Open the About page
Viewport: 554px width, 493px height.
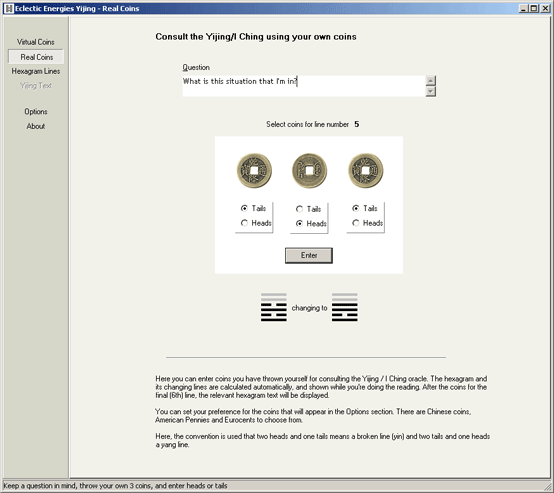point(36,126)
